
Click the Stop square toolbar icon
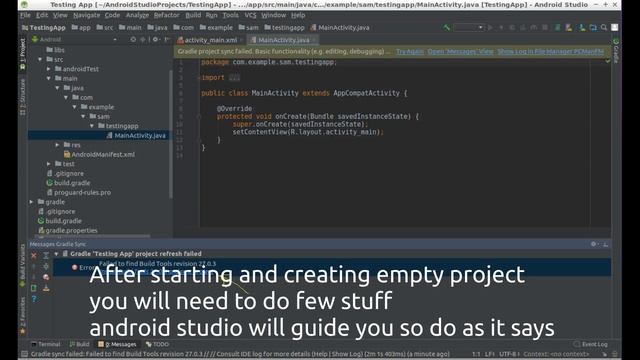click(x=544, y=27)
